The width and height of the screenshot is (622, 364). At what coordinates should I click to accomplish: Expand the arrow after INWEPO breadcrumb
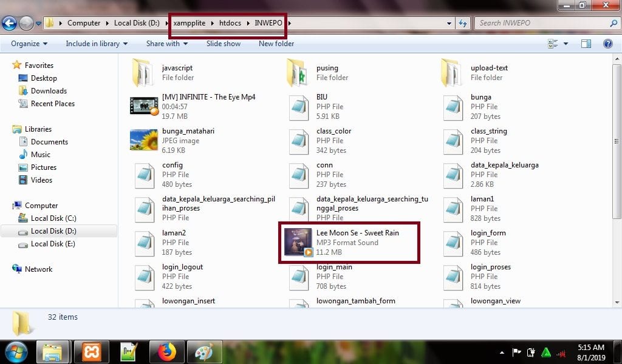pyautogui.click(x=290, y=24)
